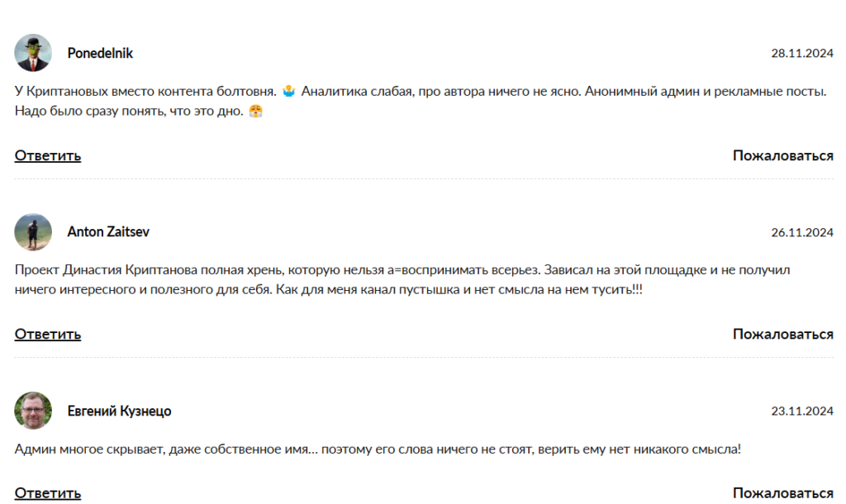Reply to Ponedelnik's comment via Ответить
846x504 pixels.
click(x=48, y=155)
